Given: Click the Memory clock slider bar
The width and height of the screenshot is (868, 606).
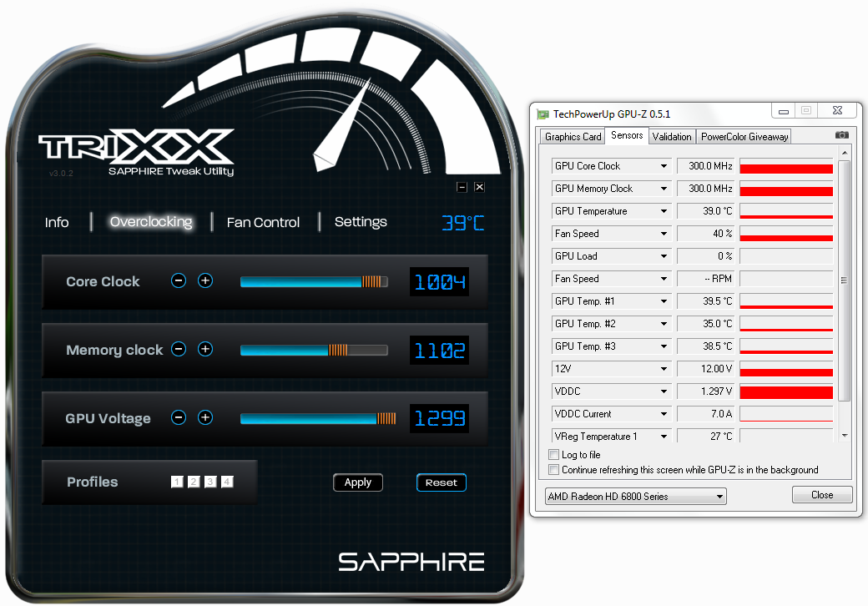Looking at the screenshot, I should pyautogui.click(x=314, y=350).
